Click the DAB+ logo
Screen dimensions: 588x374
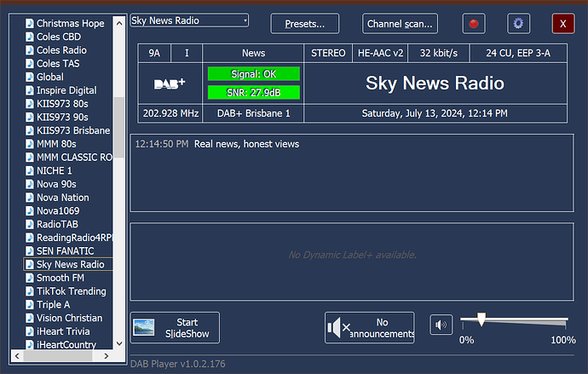coord(169,83)
